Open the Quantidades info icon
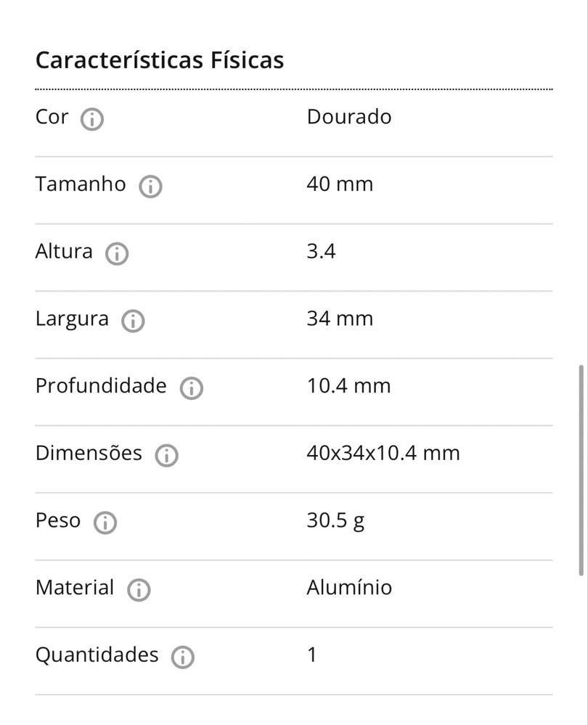This screenshot has width=588, height=725. 183,657
